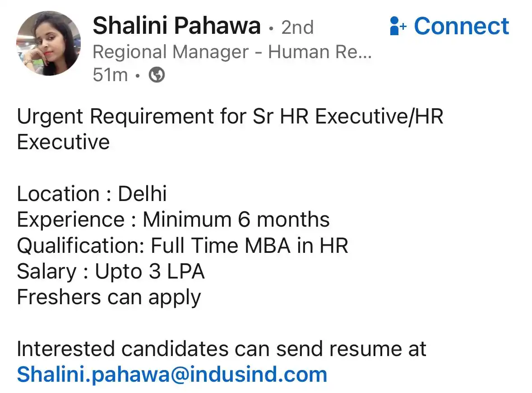
Task: Click the Qualification Full Time MBA line
Action: pos(183,246)
